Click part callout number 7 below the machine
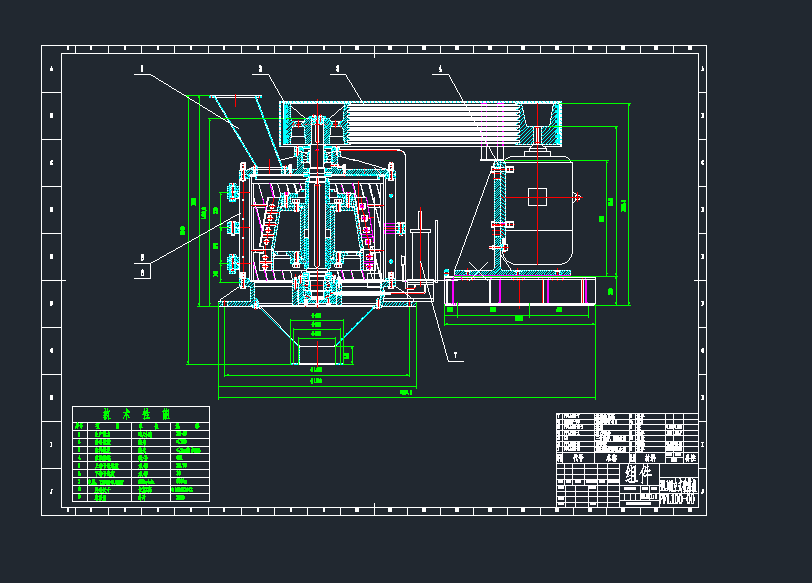Viewport: 812px width, 583px height. (x=455, y=354)
